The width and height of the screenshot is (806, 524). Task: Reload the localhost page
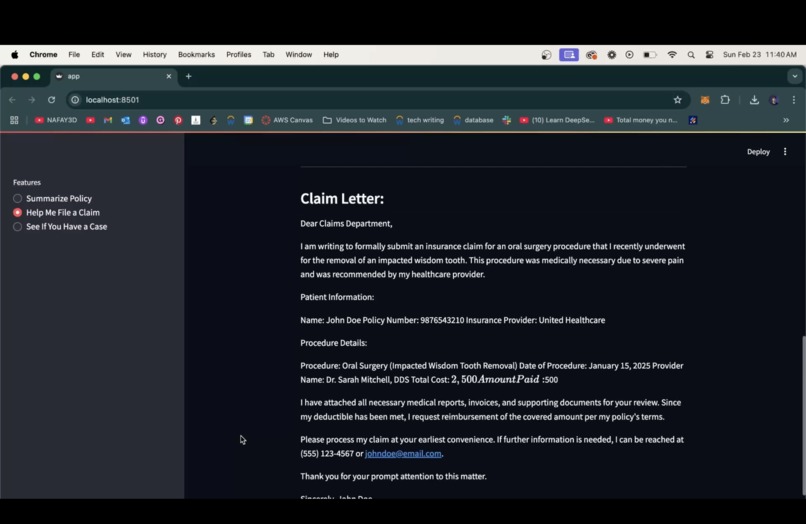(51, 100)
